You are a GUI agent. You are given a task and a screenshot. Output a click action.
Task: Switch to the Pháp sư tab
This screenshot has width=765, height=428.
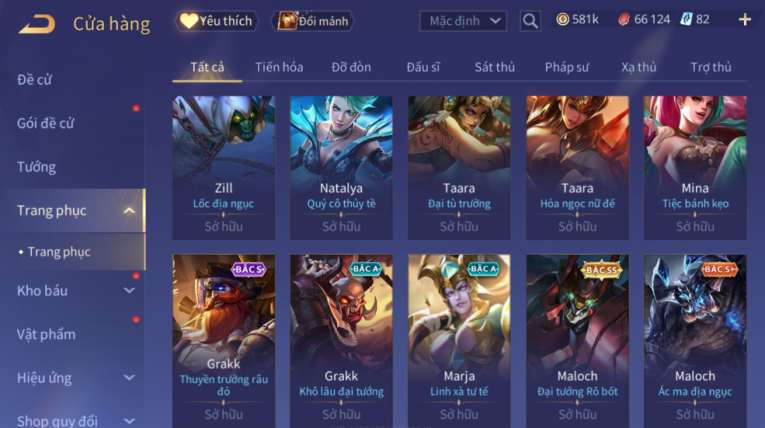pos(567,67)
